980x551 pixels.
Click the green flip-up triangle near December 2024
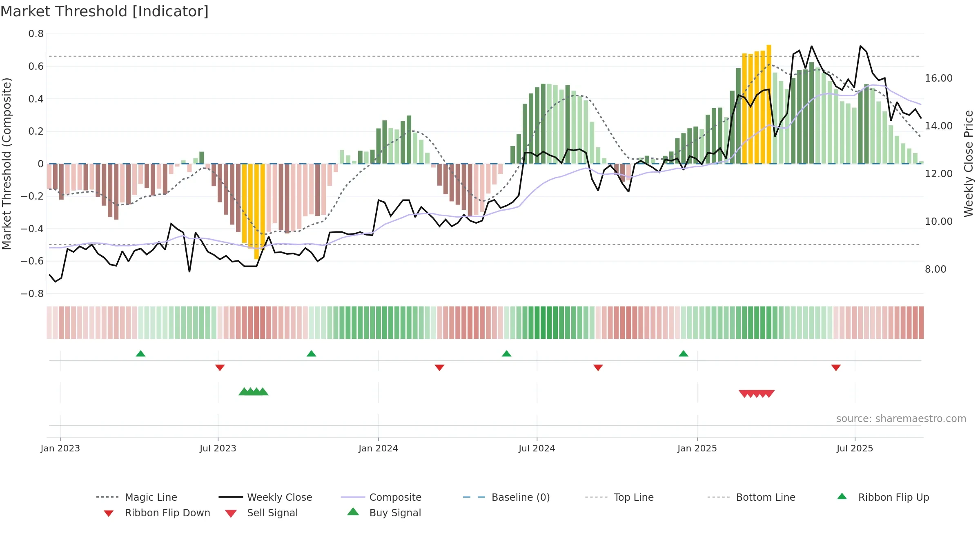coord(683,353)
